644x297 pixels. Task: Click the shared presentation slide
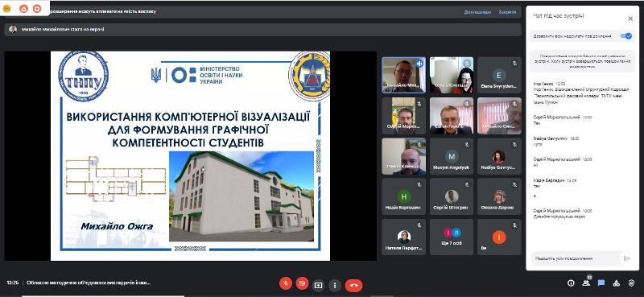pyautogui.click(x=190, y=155)
